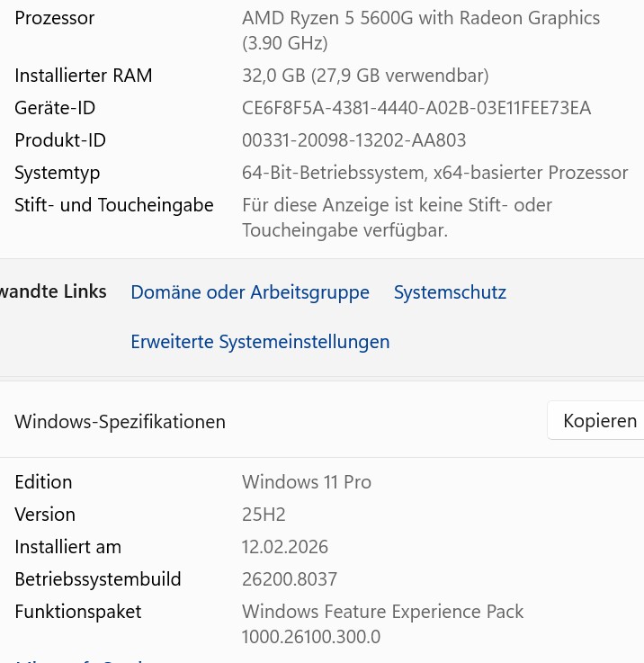Image resolution: width=644 pixels, height=663 pixels.
Task: Click the Windows 11 Pro edition value
Action: coord(307,482)
